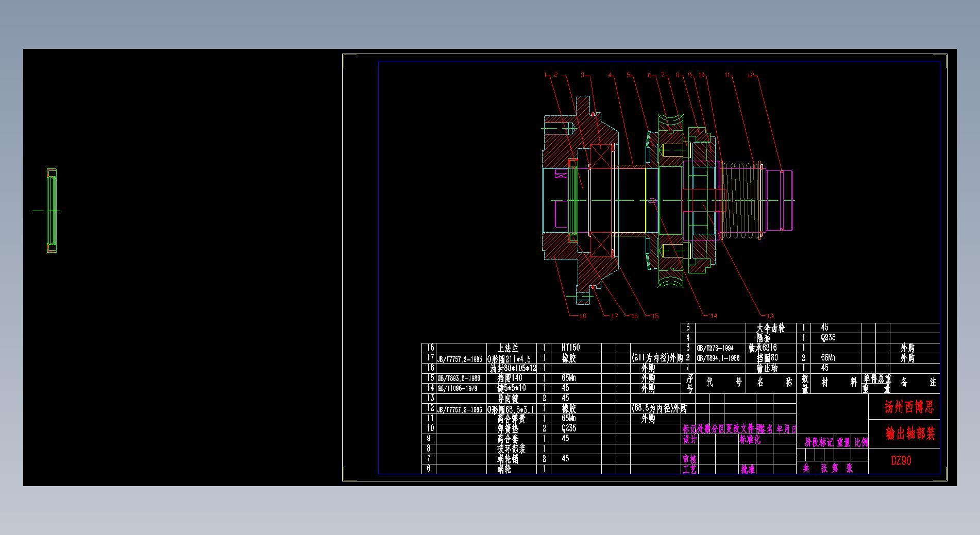The height and width of the screenshot is (535, 980).
Task: Select standard code GB/T1096-1979
Action: (457, 389)
